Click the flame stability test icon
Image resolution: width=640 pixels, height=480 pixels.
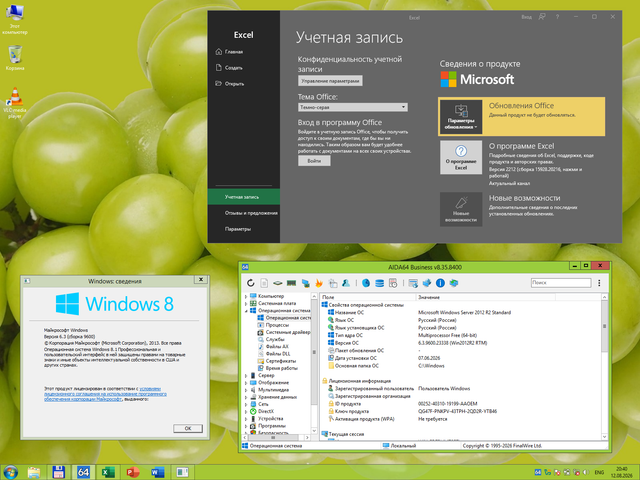point(319,283)
